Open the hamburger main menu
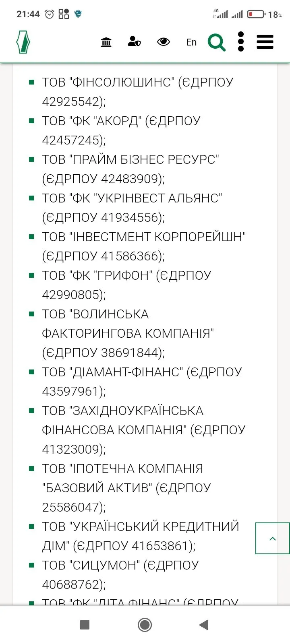Image resolution: width=290 pixels, height=644 pixels. (265, 42)
